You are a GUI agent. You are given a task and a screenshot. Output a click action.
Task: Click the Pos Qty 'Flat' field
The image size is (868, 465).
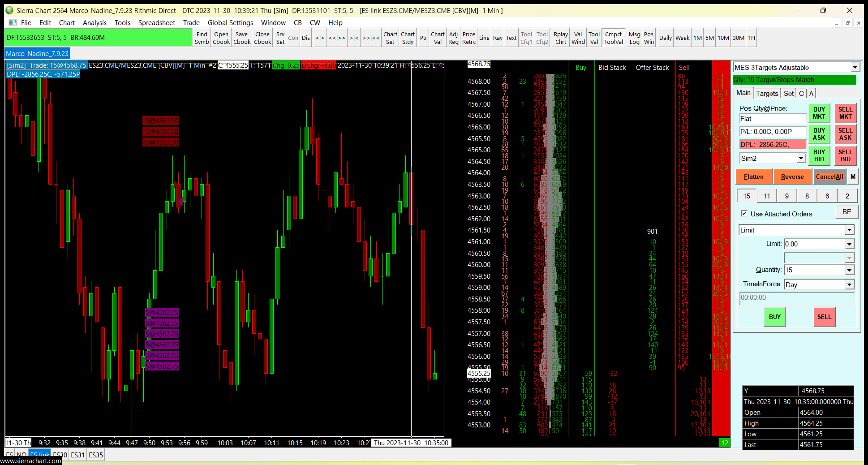773,119
